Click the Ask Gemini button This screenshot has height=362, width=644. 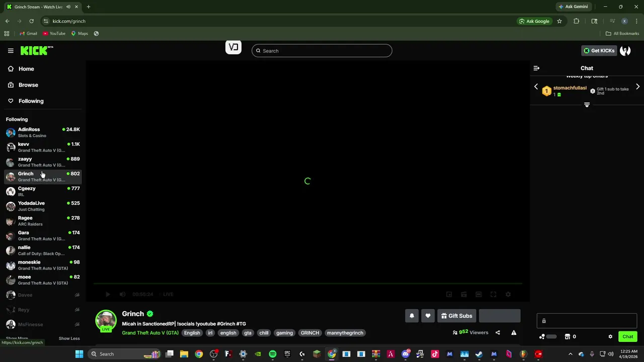(x=573, y=7)
